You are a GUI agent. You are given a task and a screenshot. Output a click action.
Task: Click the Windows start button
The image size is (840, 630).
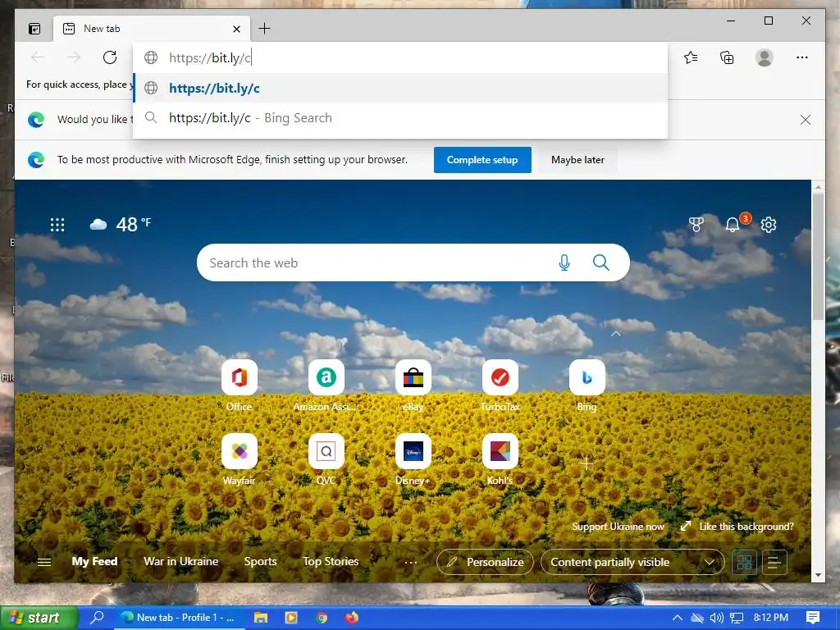coord(38,618)
